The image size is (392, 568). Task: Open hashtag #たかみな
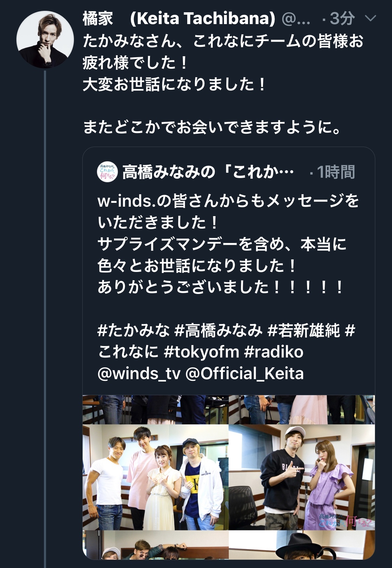tap(134, 330)
